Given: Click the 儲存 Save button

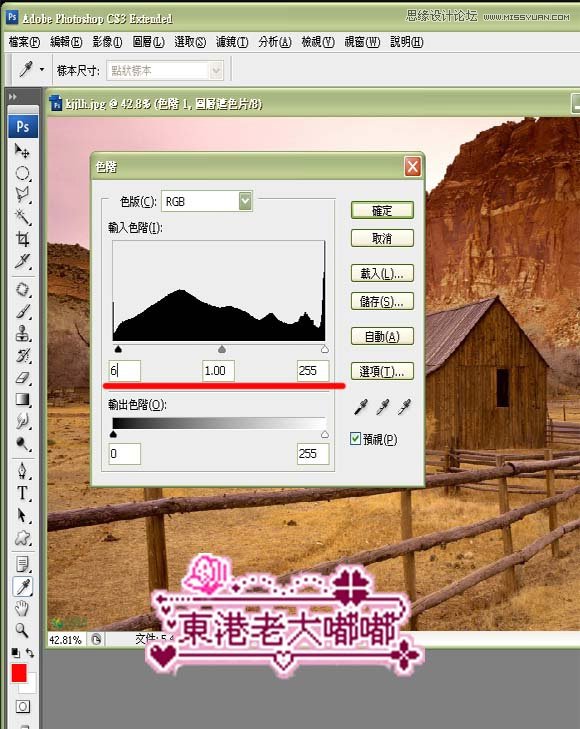Looking at the screenshot, I should coord(382,301).
